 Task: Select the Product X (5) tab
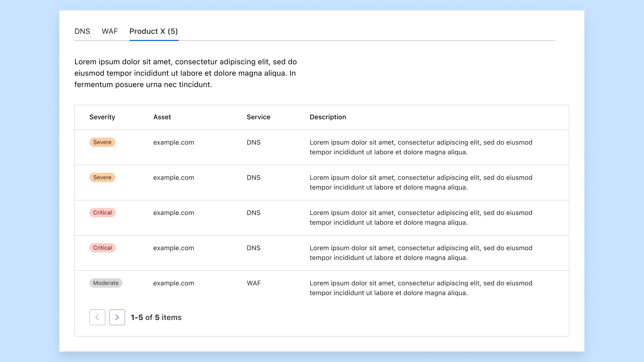click(x=154, y=31)
